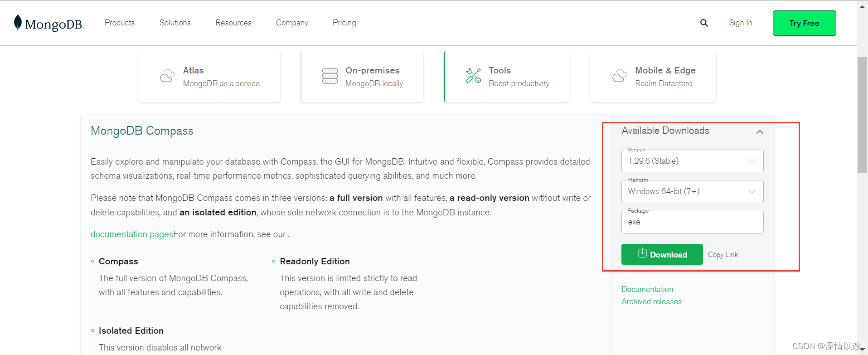Click the scrollbar up arrow

tap(862, 6)
